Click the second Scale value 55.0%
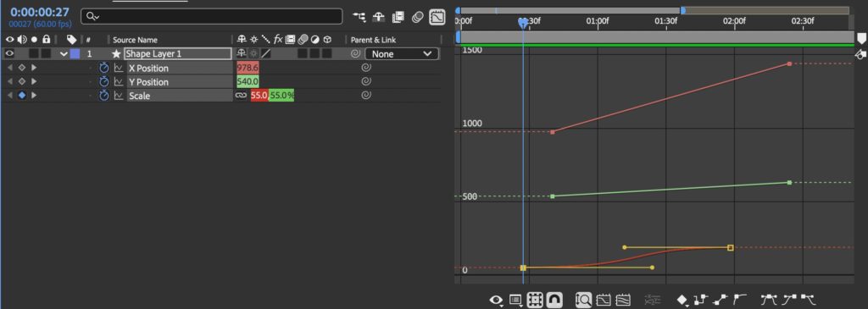868x309 pixels. pyautogui.click(x=281, y=95)
